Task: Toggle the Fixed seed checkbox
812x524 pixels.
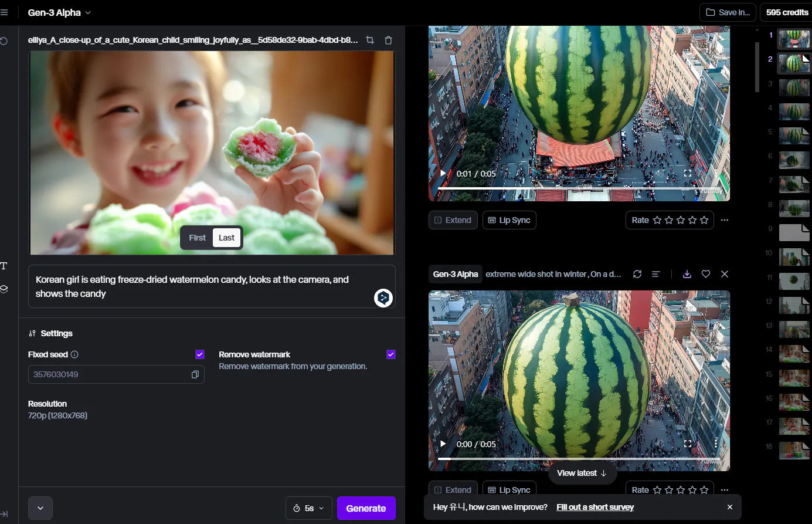Action: click(x=200, y=354)
